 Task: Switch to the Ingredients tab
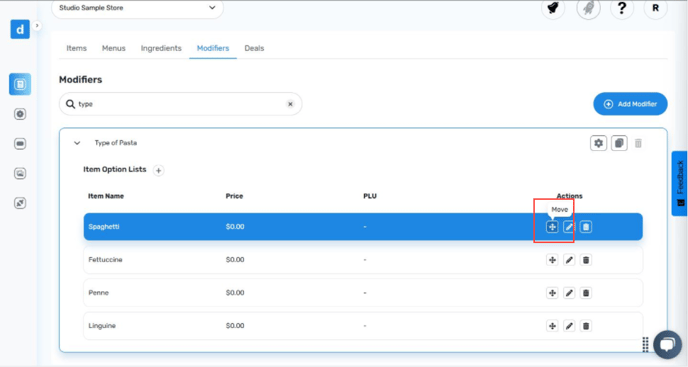pyautogui.click(x=161, y=48)
